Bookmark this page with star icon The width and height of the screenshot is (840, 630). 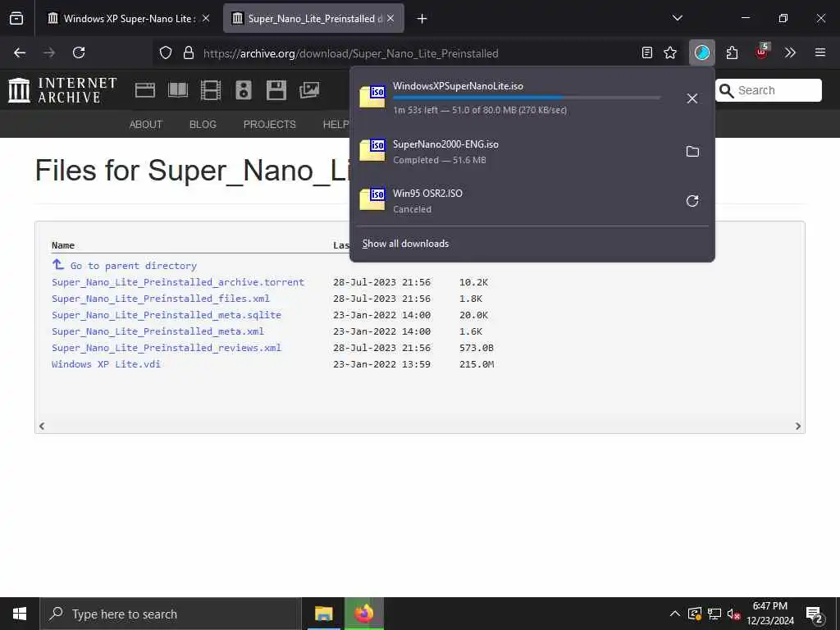670,52
